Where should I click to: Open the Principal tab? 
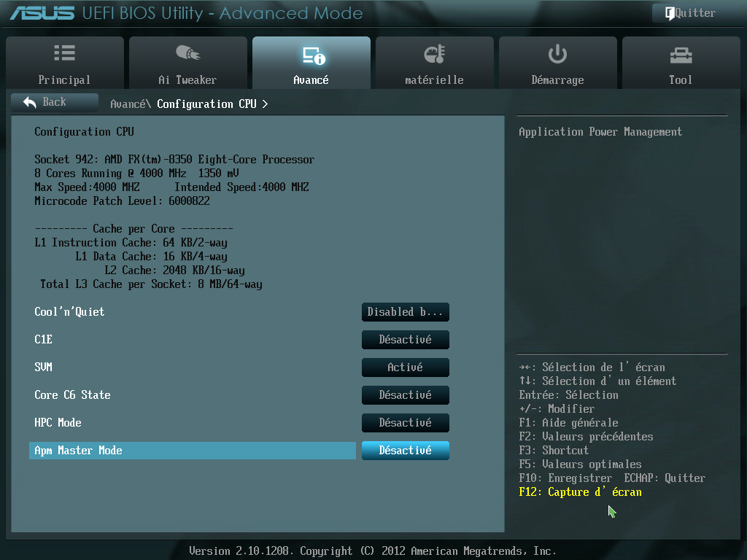[x=65, y=63]
